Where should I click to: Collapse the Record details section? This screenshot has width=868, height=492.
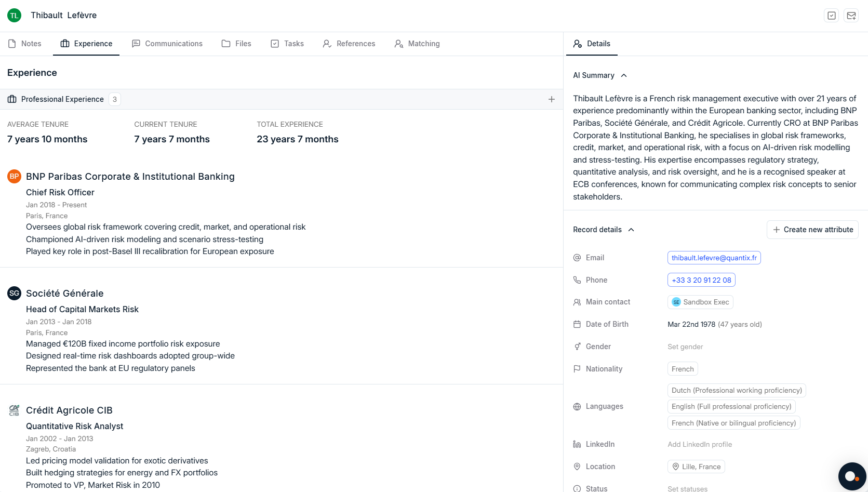click(x=631, y=229)
